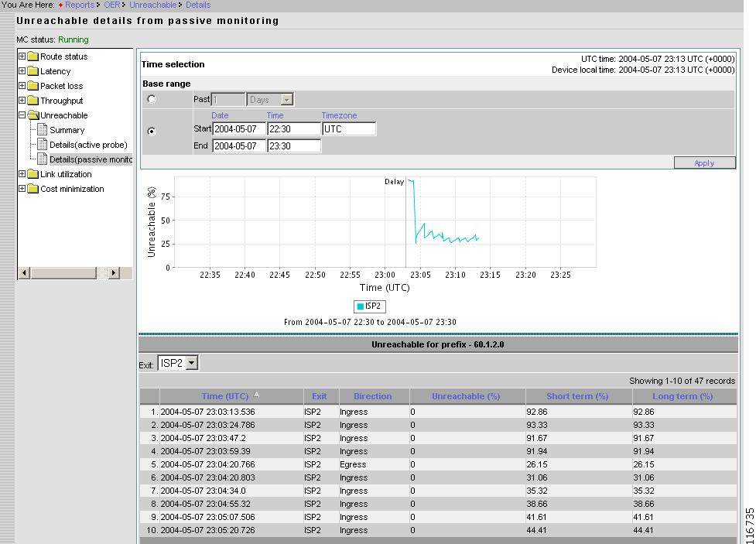
Task: Click the Route status folder icon
Action: point(33,56)
